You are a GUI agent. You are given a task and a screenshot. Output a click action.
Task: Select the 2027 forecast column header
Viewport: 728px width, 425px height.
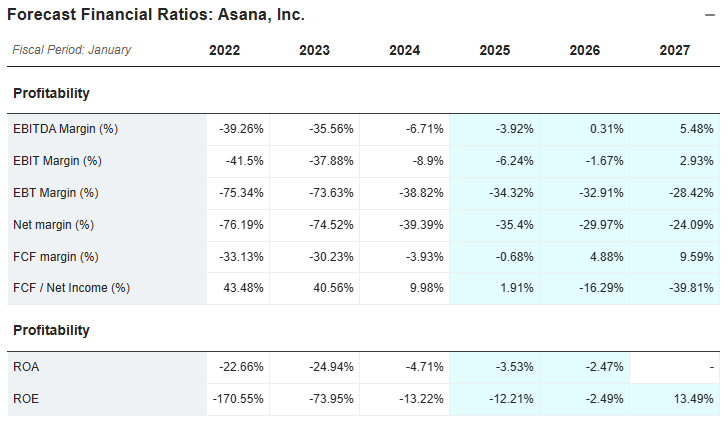point(674,50)
